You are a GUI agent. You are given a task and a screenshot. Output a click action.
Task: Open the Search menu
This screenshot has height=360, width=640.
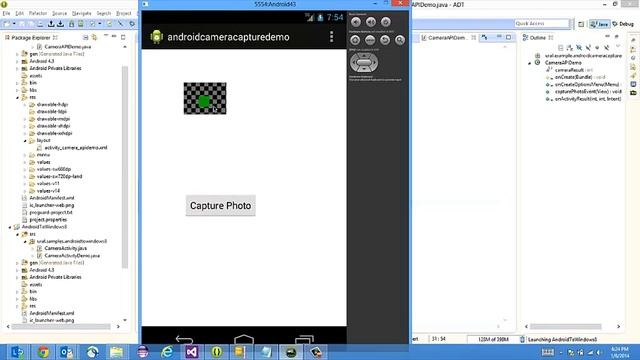point(104,13)
